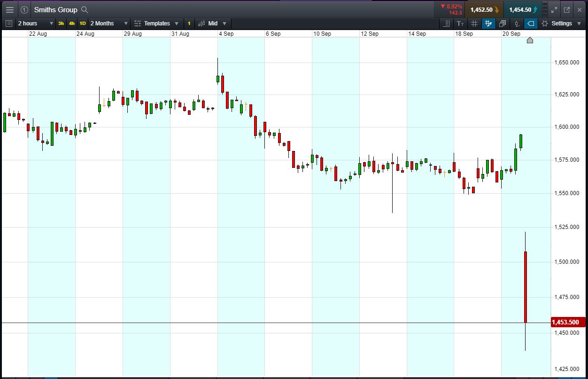
Task: Open the text annotation tool
Action: point(460,24)
